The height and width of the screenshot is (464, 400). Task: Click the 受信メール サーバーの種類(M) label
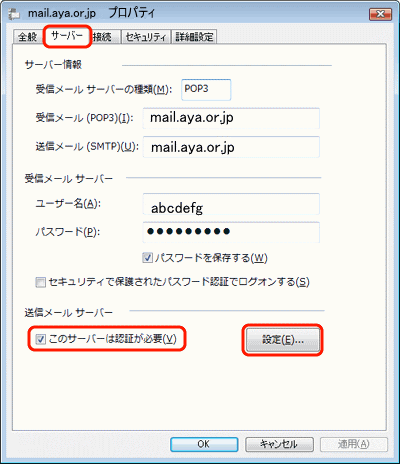pyautogui.click(x=104, y=89)
